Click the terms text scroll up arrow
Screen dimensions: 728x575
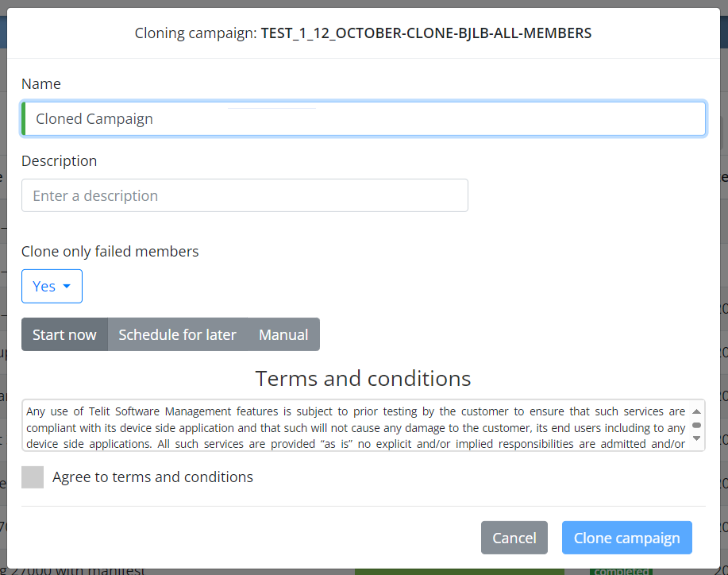coord(696,411)
